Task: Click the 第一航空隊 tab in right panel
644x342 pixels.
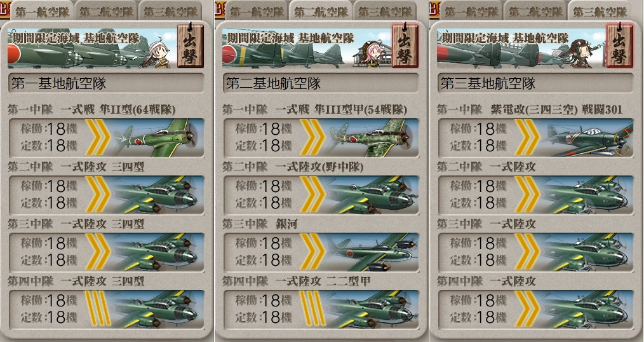Action: 471,11
